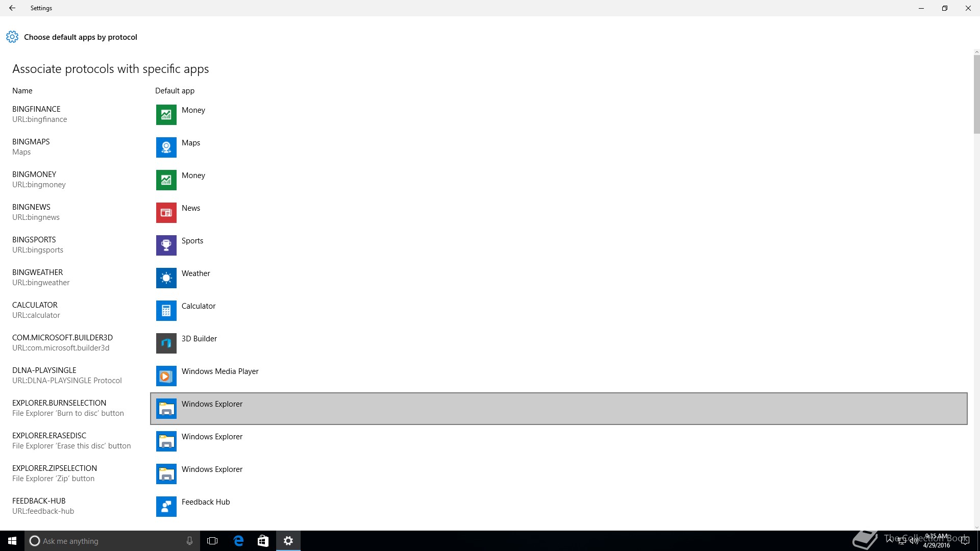Change the default app labeled News

pyautogui.click(x=559, y=213)
